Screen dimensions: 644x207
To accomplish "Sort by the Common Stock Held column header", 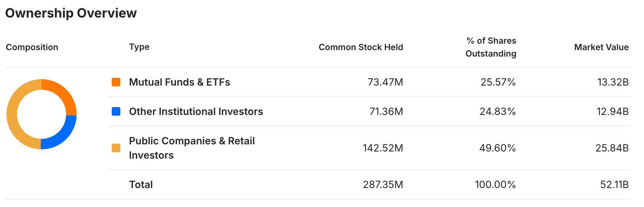I will [x=361, y=47].
